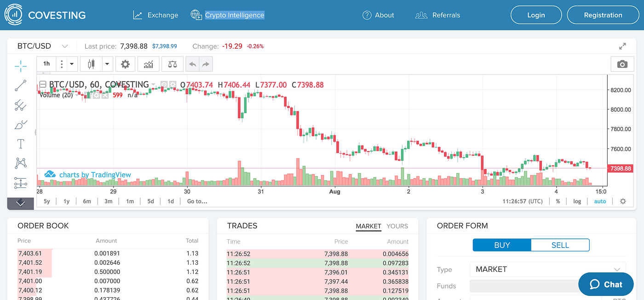Set chart range to 1m
This screenshot has height=300, width=644.
click(130, 201)
